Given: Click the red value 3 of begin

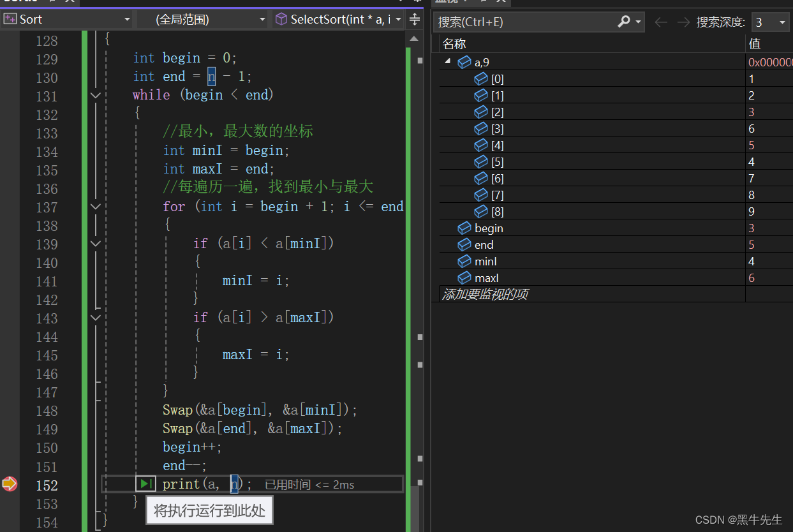Looking at the screenshot, I should pos(752,228).
